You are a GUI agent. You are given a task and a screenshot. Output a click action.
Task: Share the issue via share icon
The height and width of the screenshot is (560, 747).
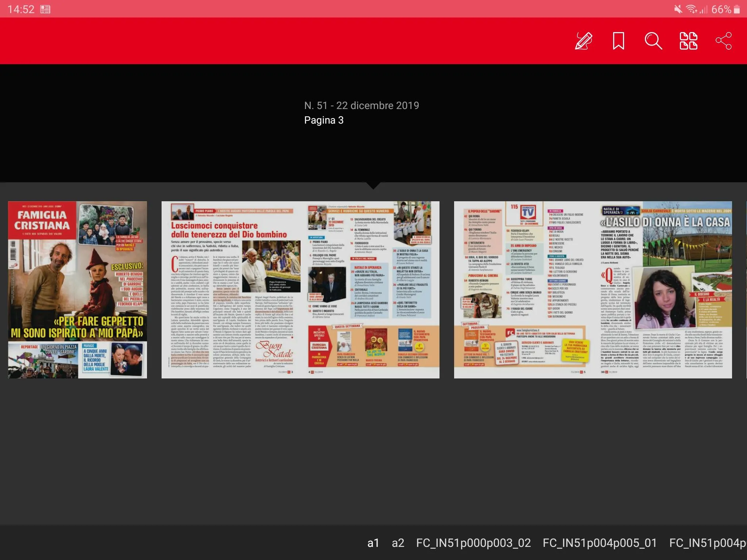[x=724, y=41]
